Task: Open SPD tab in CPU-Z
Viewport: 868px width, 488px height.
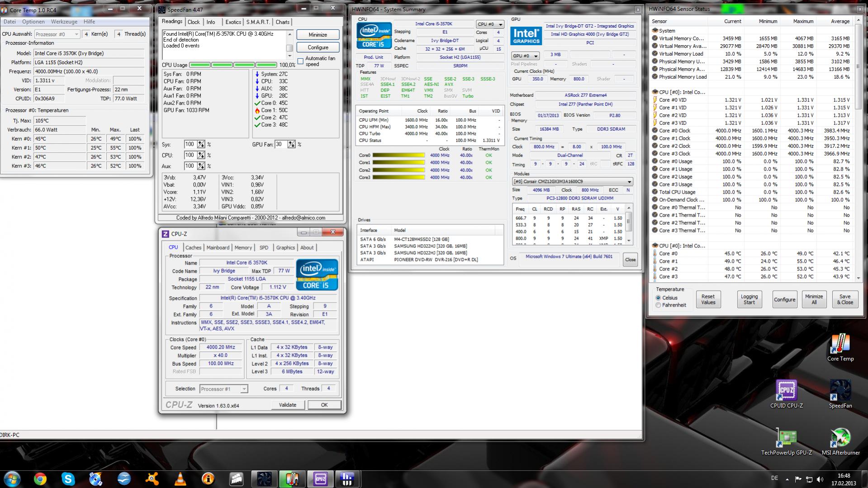Action: (x=264, y=248)
